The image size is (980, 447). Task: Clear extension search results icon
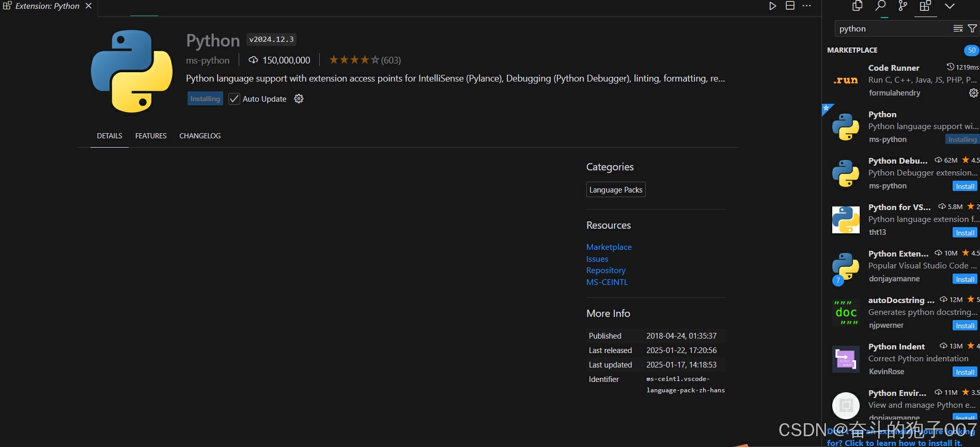(958, 28)
